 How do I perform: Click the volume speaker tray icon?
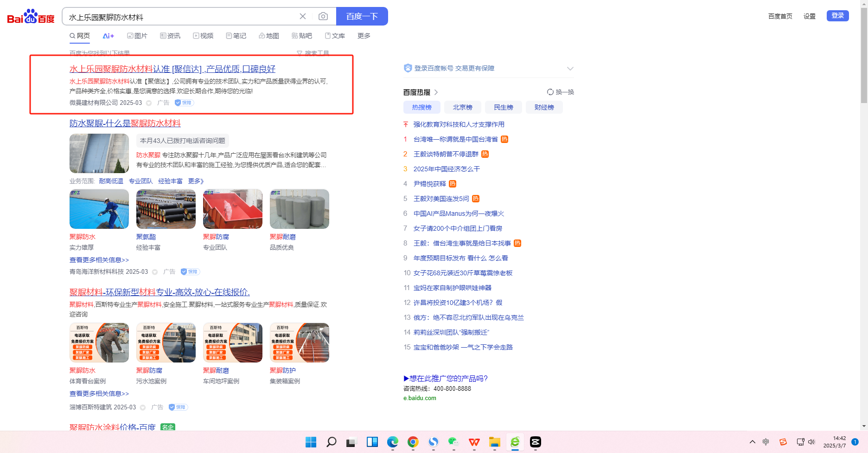click(811, 442)
